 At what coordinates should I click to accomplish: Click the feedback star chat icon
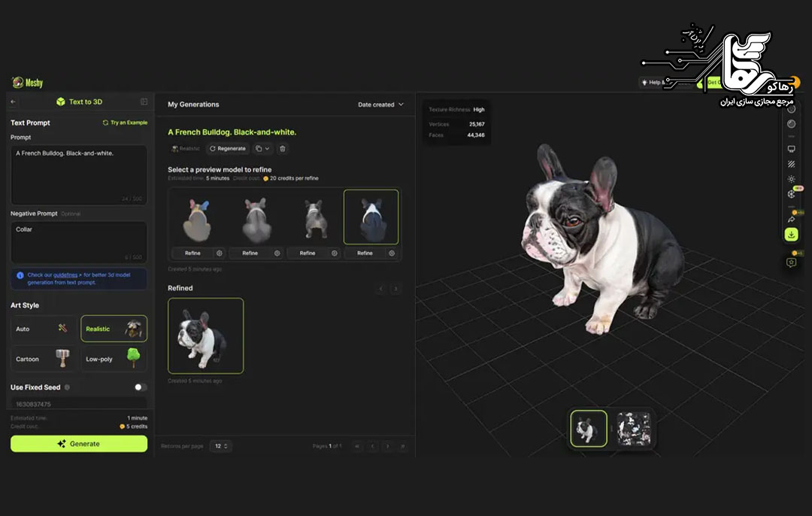(791, 263)
